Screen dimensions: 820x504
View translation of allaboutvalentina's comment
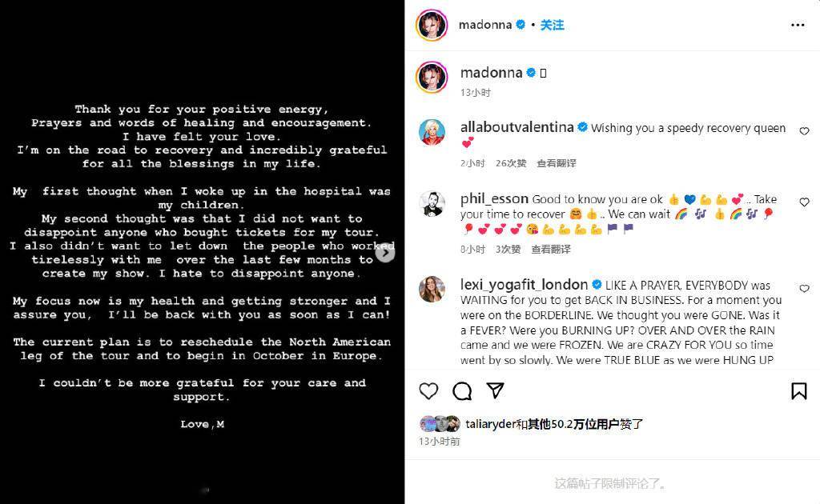pos(557,163)
